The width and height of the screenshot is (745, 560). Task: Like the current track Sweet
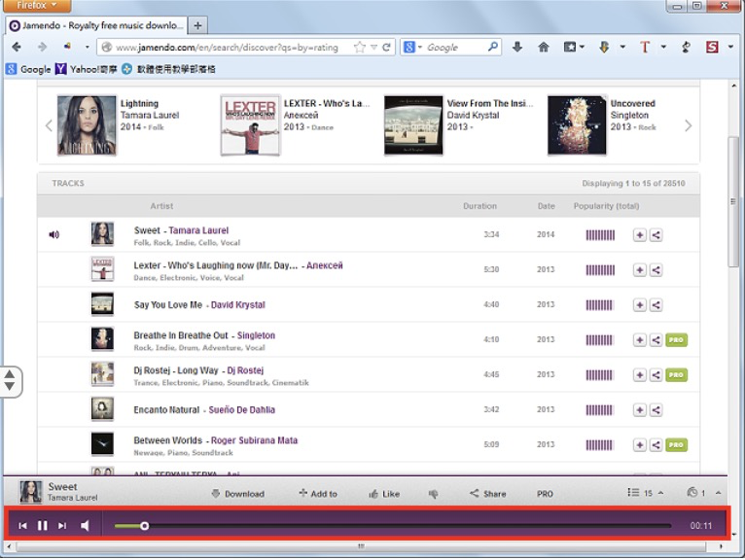(384, 494)
